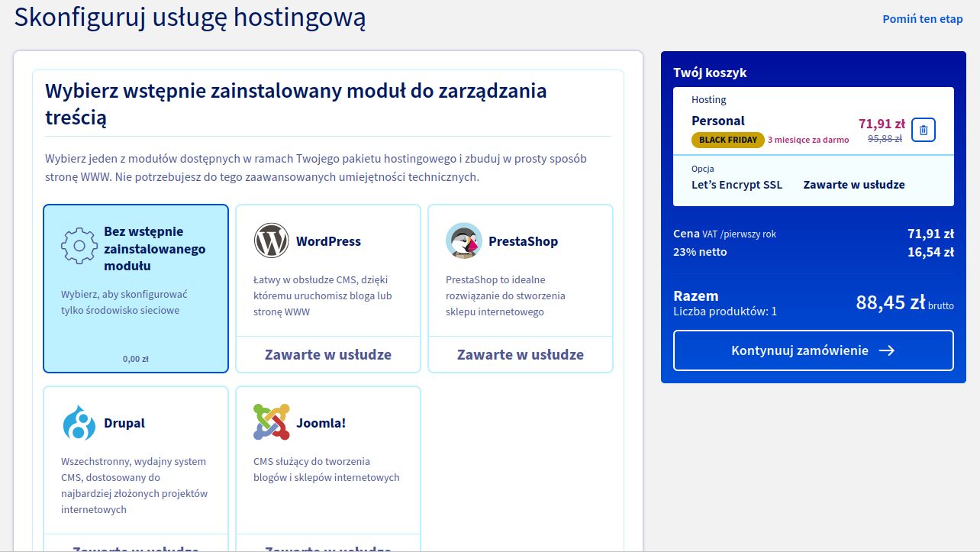Click the Drupal logo icon
The height and width of the screenshot is (552, 980).
[79, 422]
